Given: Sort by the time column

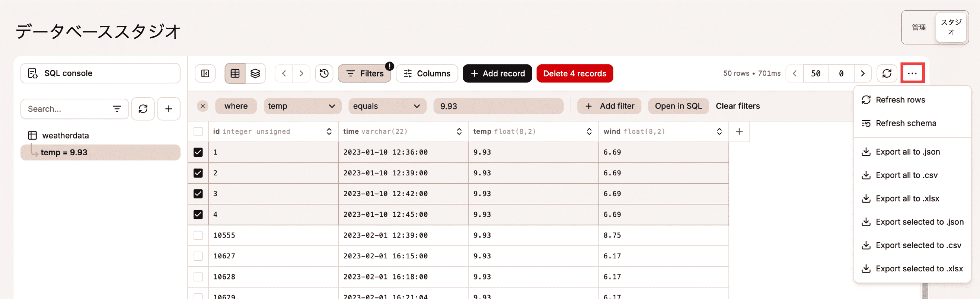Looking at the screenshot, I should tap(459, 132).
